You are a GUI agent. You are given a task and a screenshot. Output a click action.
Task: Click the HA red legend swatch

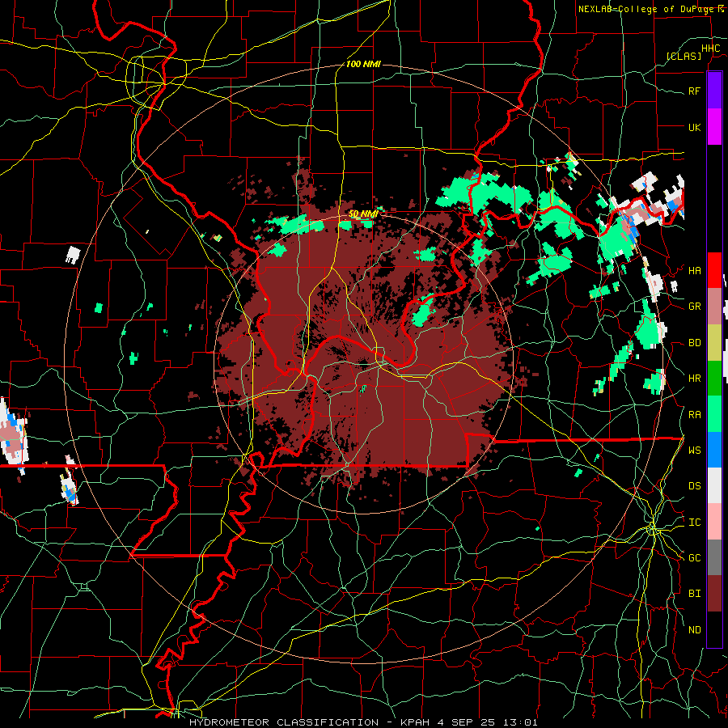714,270
